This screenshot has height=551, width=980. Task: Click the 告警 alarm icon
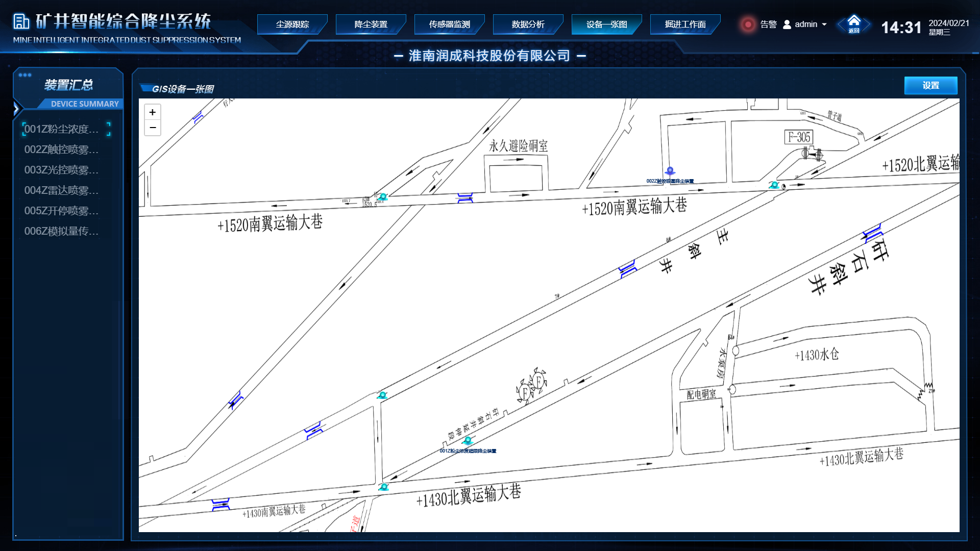tap(748, 24)
